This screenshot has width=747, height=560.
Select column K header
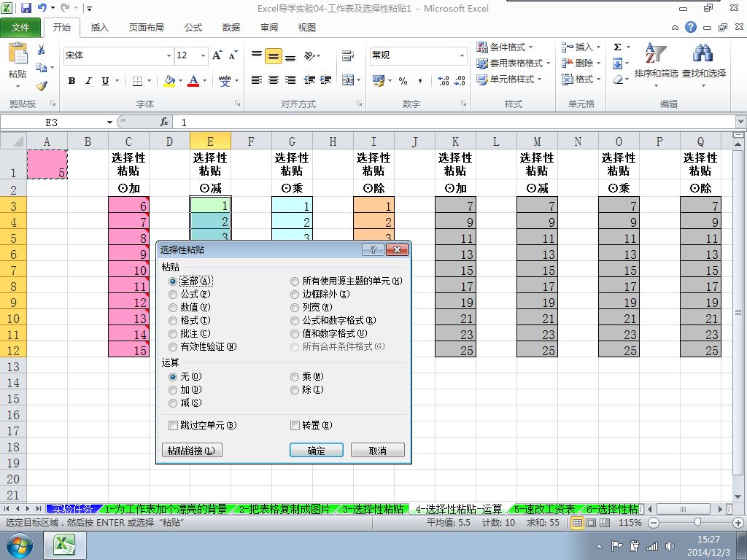click(455, 141)
